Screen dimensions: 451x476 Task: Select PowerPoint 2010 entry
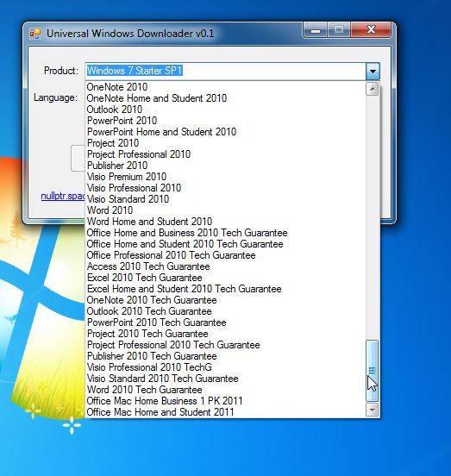226,121
